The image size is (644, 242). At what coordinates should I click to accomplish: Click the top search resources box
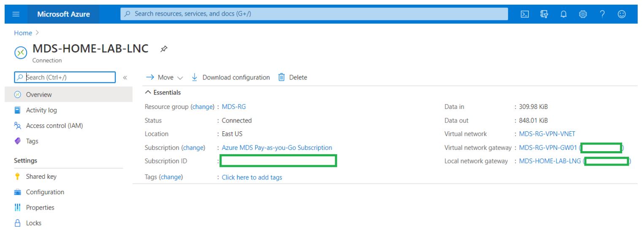coord(314,14)
